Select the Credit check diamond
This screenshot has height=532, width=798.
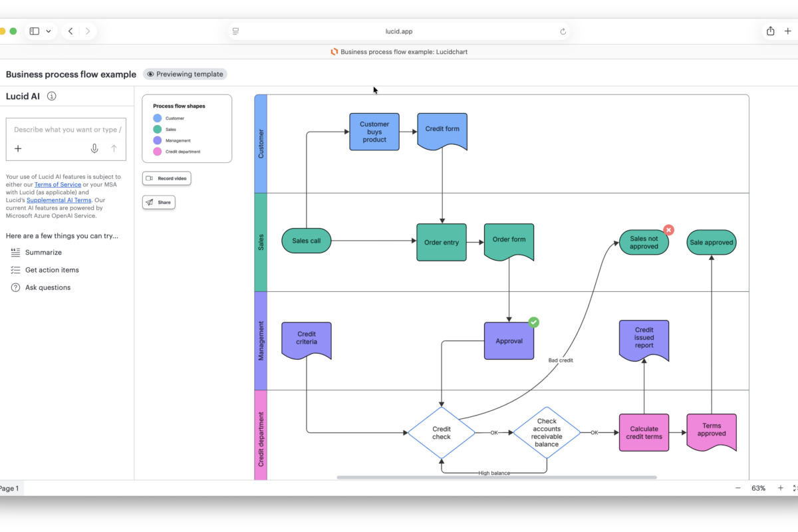coord(442,433)
